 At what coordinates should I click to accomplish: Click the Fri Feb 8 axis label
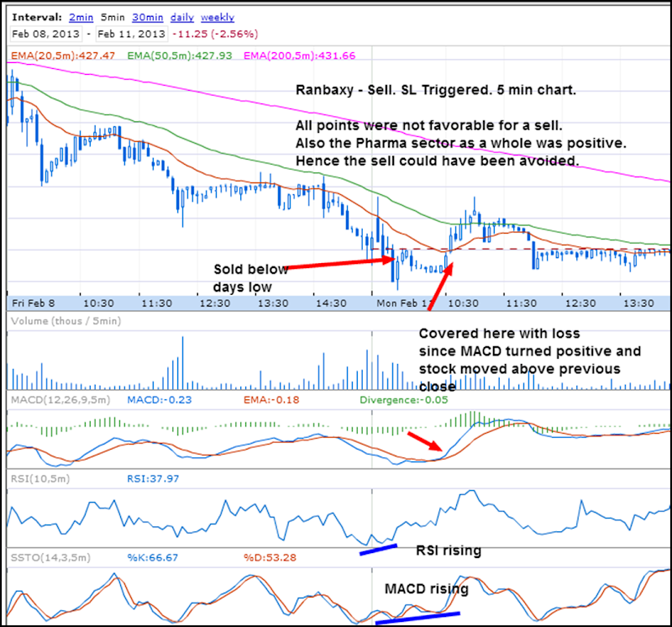34,303
